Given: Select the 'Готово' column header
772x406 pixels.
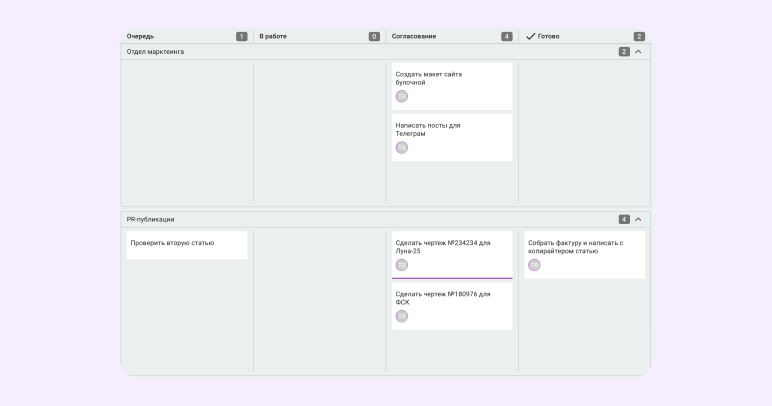Looking at the screenshot, I should pyautogui.click(x=549, y=36).
